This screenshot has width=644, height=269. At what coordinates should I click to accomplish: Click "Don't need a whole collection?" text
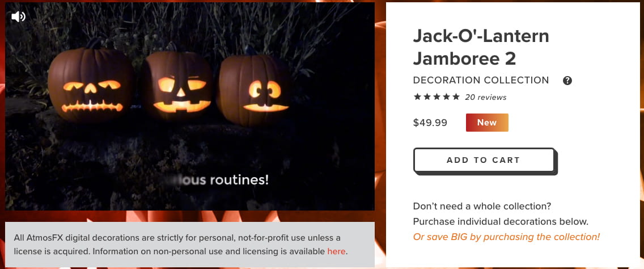(482, 206)
